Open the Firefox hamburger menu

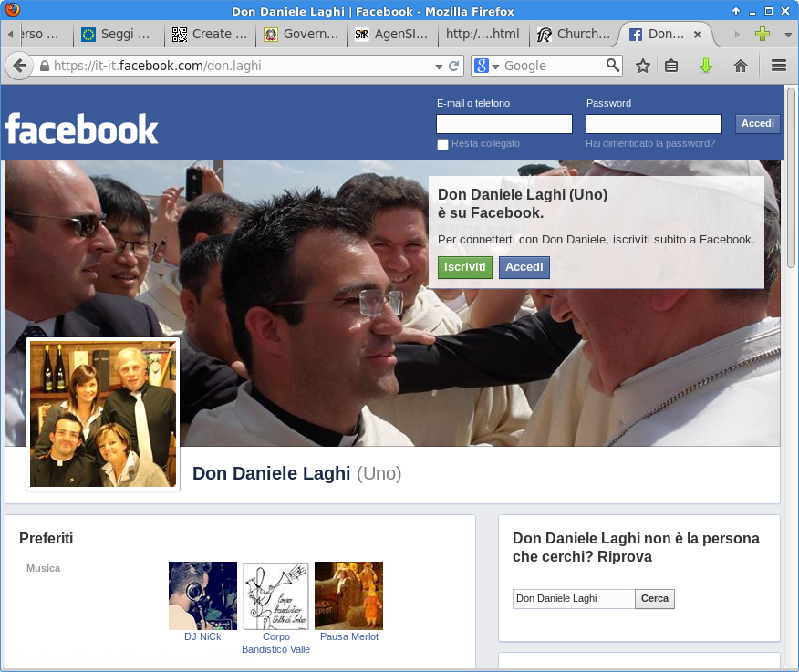[779, 66]
